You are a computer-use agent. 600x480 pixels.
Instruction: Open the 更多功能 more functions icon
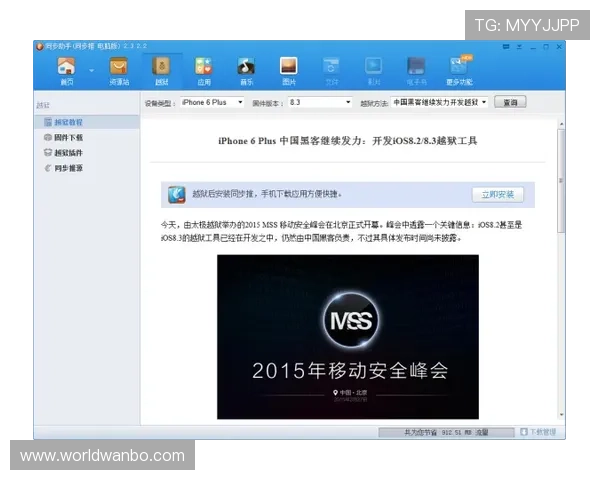tap(459, 71)
